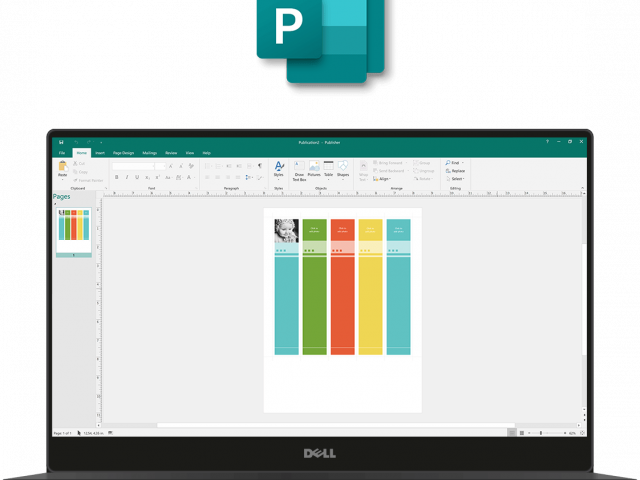Open the File menu button

61,153
